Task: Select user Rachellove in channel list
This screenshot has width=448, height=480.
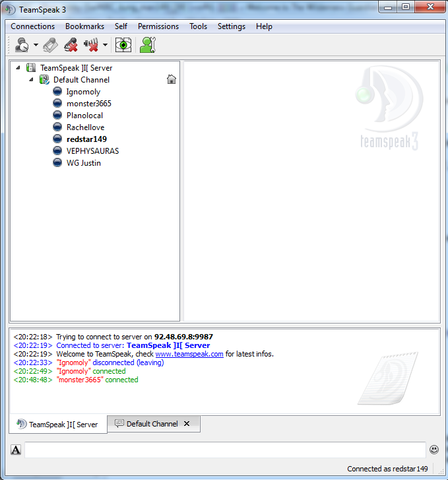Action: (x=85, y=127)
